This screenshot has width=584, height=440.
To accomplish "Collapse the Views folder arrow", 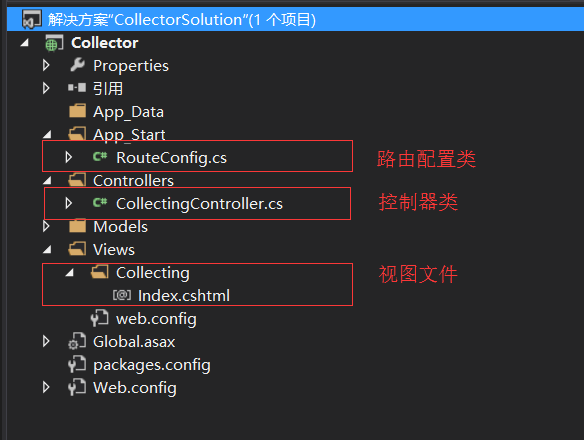I will (x=47, y=250).
